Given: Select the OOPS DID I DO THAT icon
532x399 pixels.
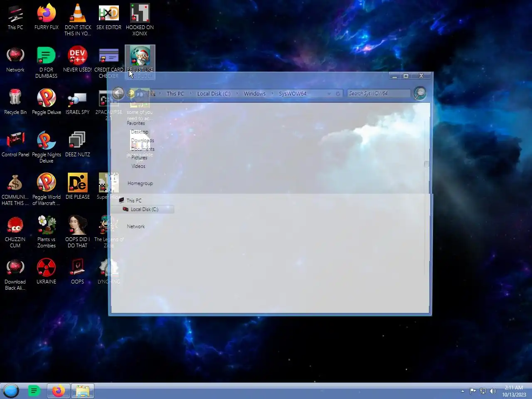Looking at the screenshot, I should click(x=78, y=232).
